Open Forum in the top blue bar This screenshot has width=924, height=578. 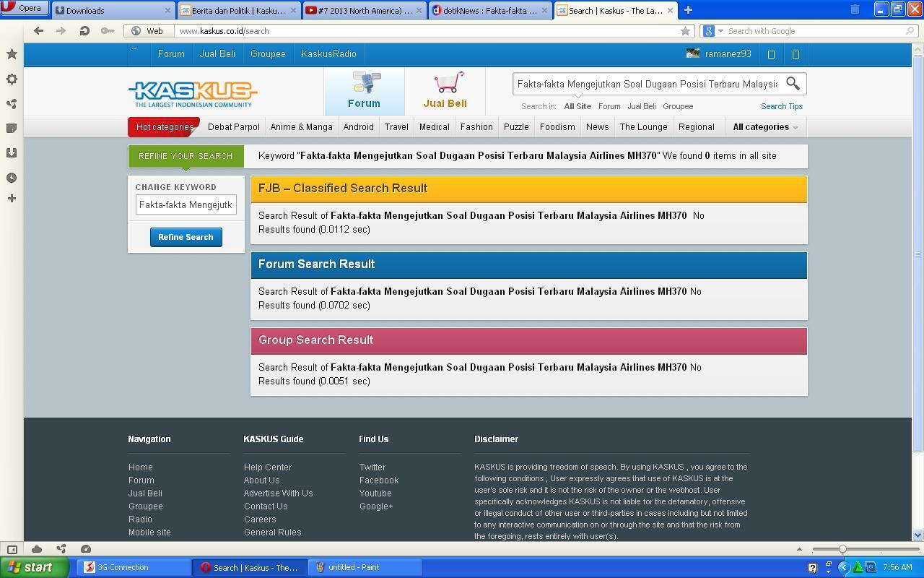(x=171, y=54)
